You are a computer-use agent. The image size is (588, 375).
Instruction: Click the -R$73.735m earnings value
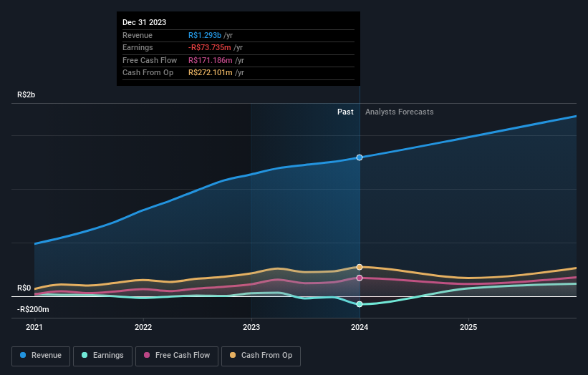coord(210,47)
